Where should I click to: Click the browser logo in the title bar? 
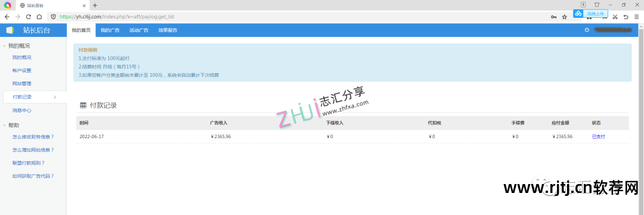tap(7, 5)
